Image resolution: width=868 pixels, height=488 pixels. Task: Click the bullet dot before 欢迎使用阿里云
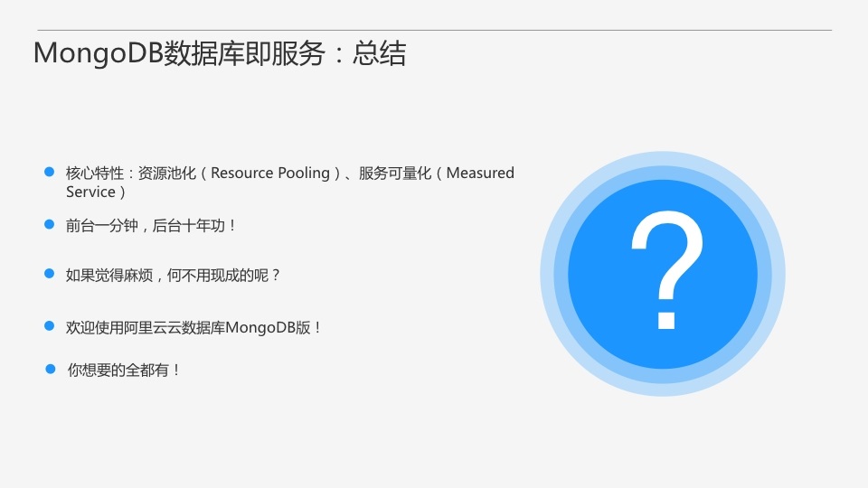49,326
